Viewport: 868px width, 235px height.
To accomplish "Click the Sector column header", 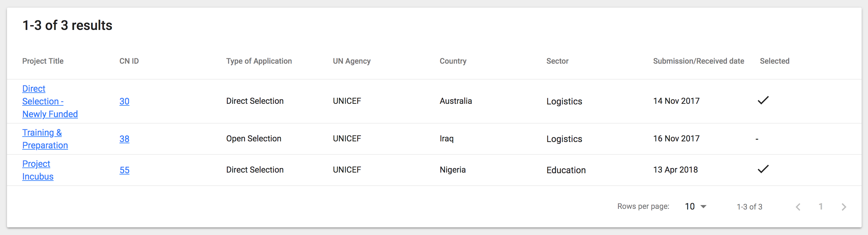I will tap(557, 61).
